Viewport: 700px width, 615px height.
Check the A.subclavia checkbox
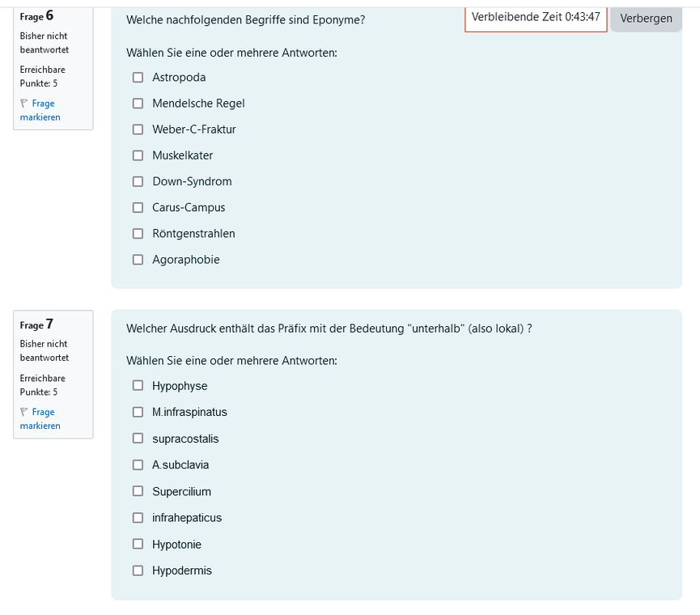[138, 465]
